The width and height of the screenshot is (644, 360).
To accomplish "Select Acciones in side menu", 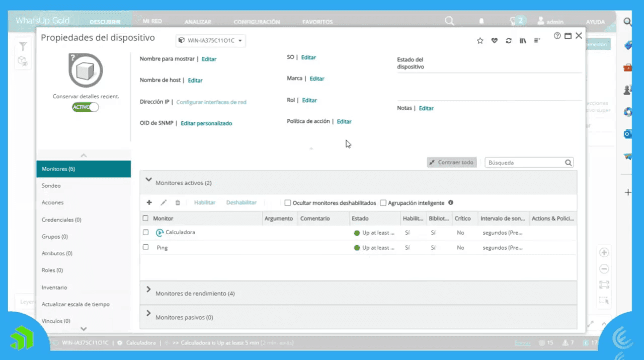I will (84, 202).
